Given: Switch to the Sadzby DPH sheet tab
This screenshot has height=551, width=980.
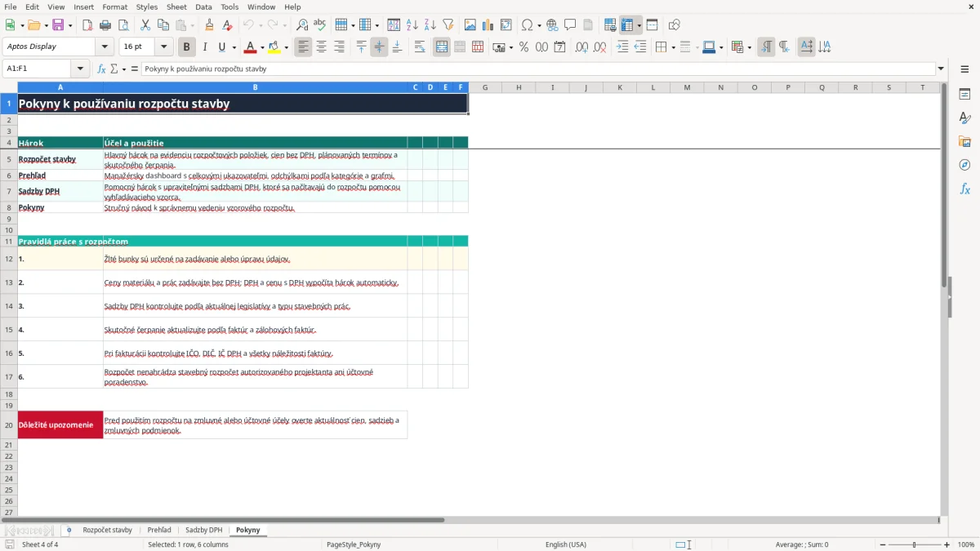Looking at the screenshot, I should tap(203, 531).
